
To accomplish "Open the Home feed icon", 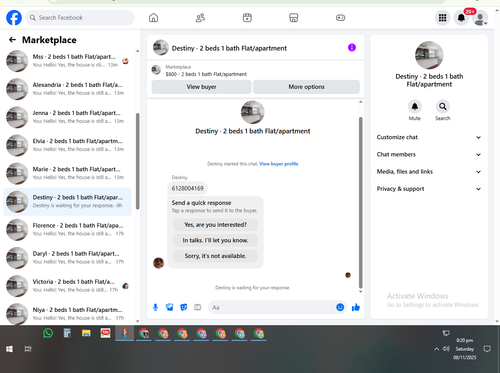I will click(153, 18).
